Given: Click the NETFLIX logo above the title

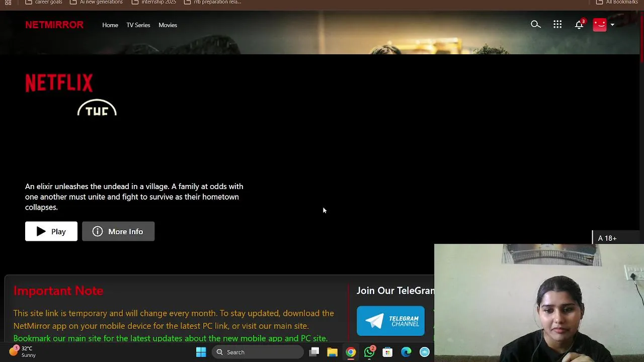Looking at the screenshot, I should (59, 83).
